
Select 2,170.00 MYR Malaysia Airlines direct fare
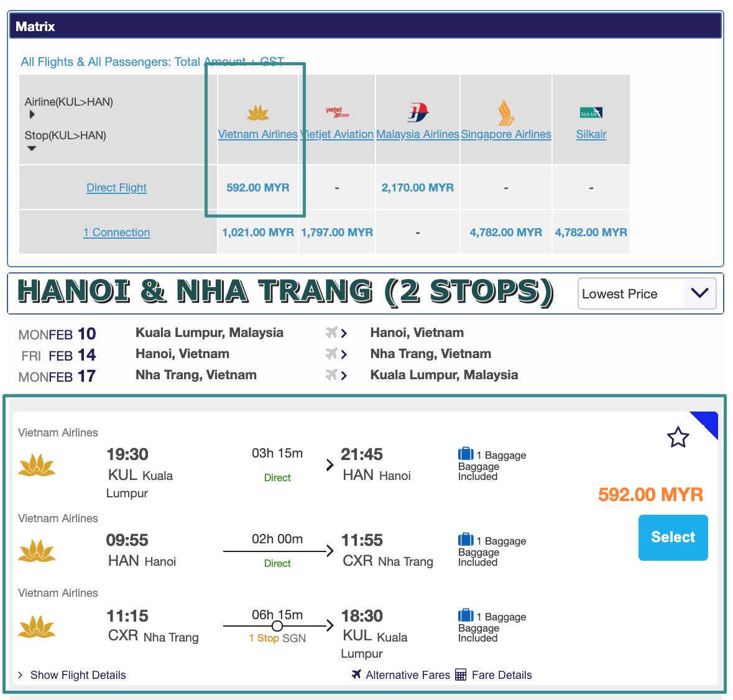(417, 187)
